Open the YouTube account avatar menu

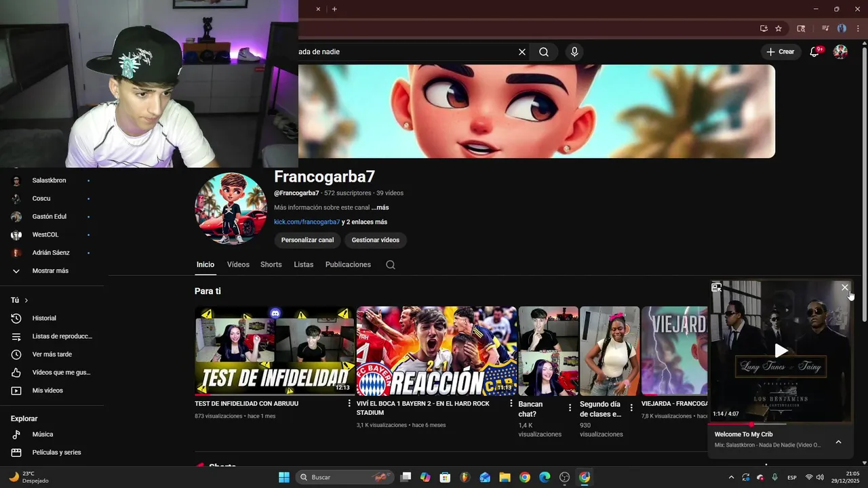click(840, 52)
